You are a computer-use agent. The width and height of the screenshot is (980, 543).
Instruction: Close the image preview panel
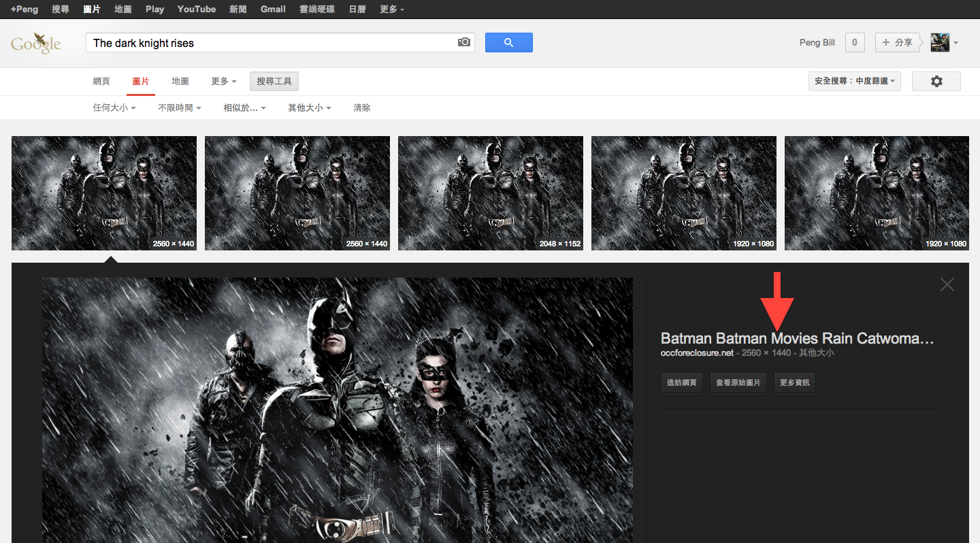point(947,284)
